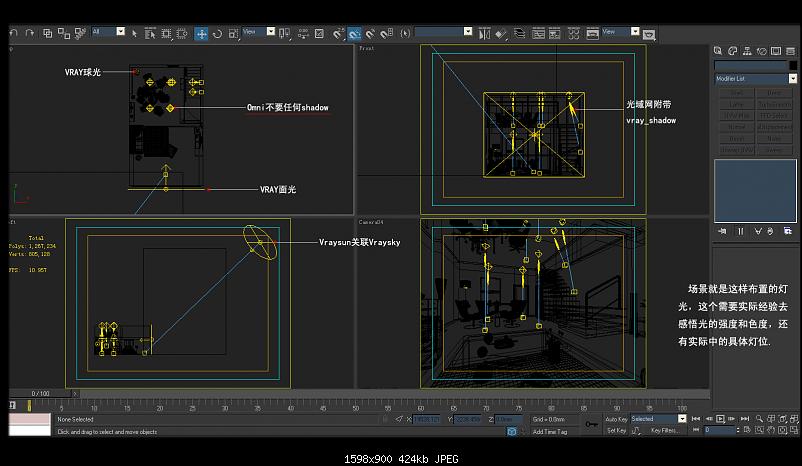Open the Hierarchy panel tab
Image resolution: width=802 pixels, height=466 pixels.
746,51
